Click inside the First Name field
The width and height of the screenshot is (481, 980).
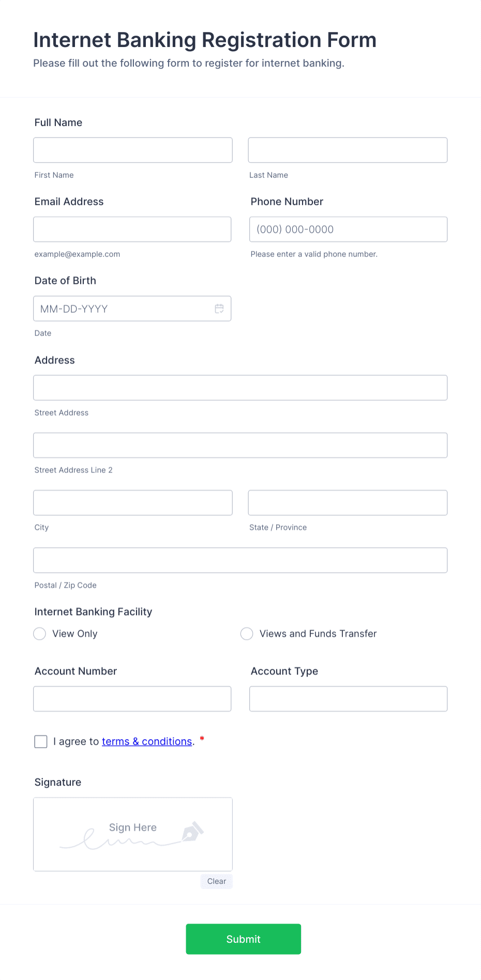[132, 150]
